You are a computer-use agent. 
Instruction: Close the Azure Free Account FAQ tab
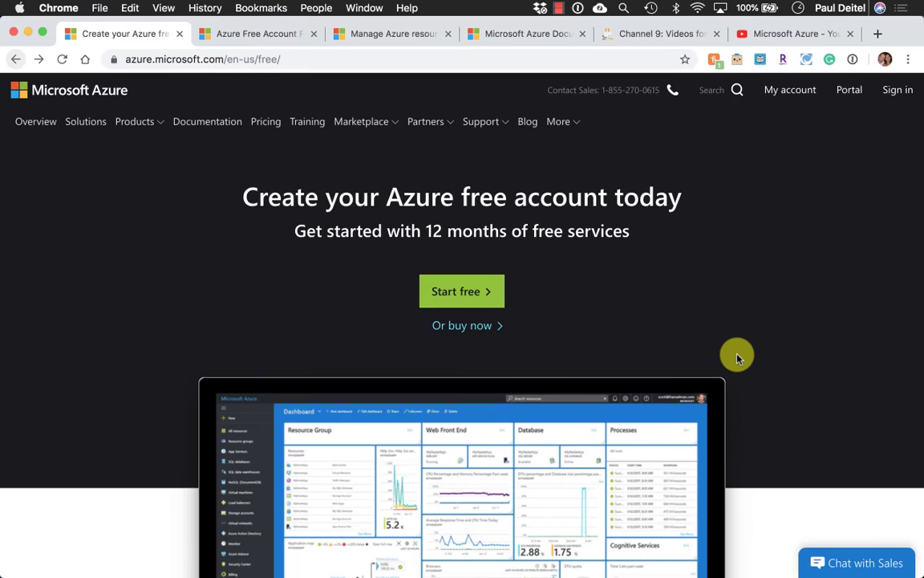[x=314, y=35]
